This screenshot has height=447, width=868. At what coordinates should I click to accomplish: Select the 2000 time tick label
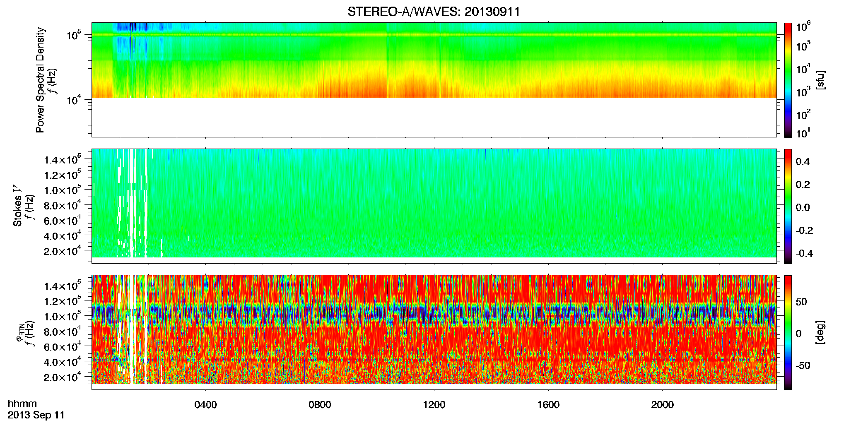(662, 405)
